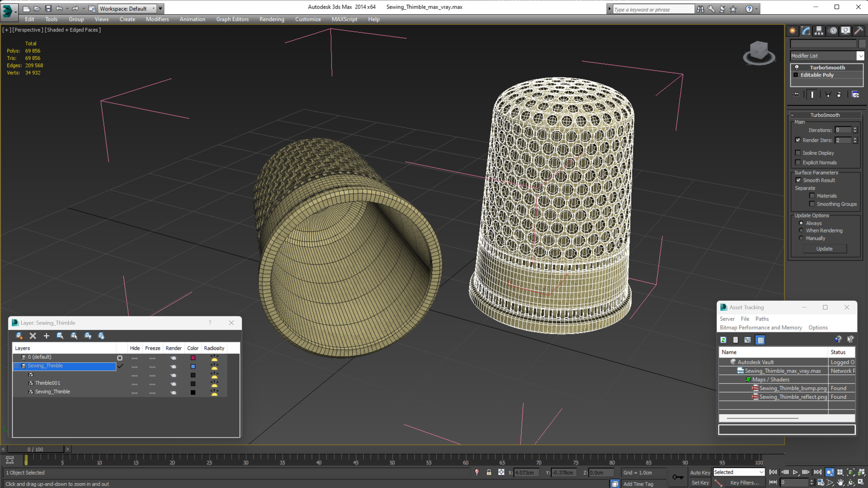Screen dimensions: 868x488
Task: Open the MAXScript menu
Action: point(344,19)
